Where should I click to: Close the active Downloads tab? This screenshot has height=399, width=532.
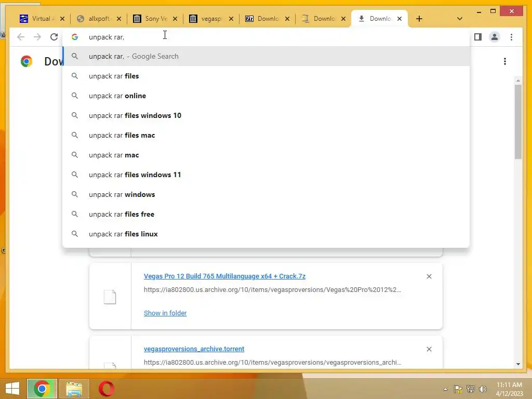pyautogui.click(x=400, y=19)
